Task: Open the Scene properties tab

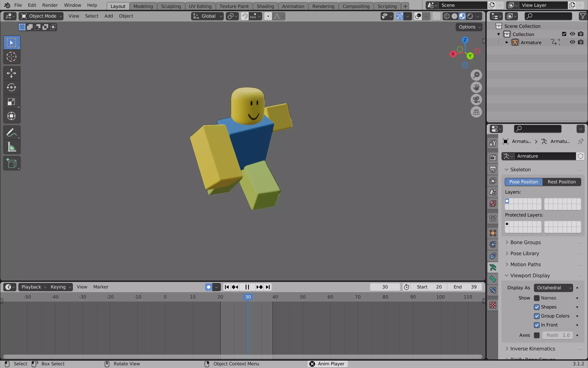Action: (493, 192)
